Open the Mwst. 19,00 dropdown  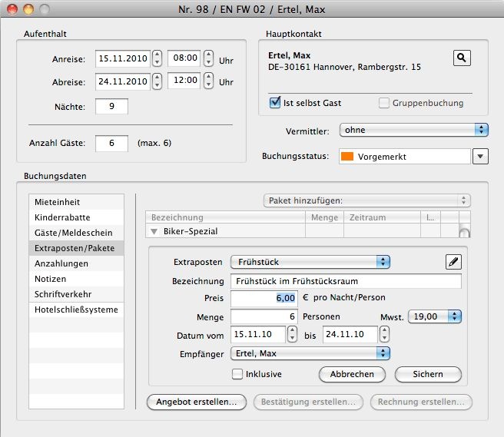click(434, 316)
